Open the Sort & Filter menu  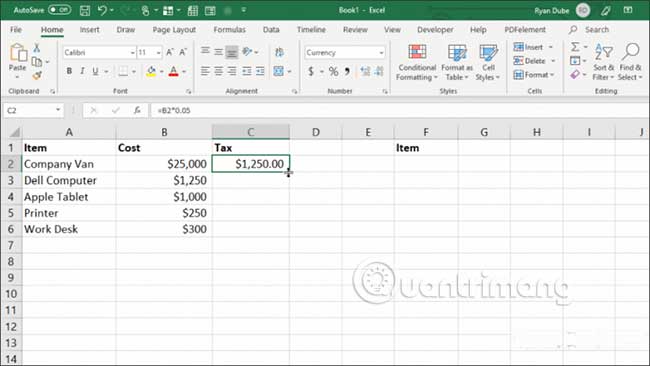click(603, 62)
